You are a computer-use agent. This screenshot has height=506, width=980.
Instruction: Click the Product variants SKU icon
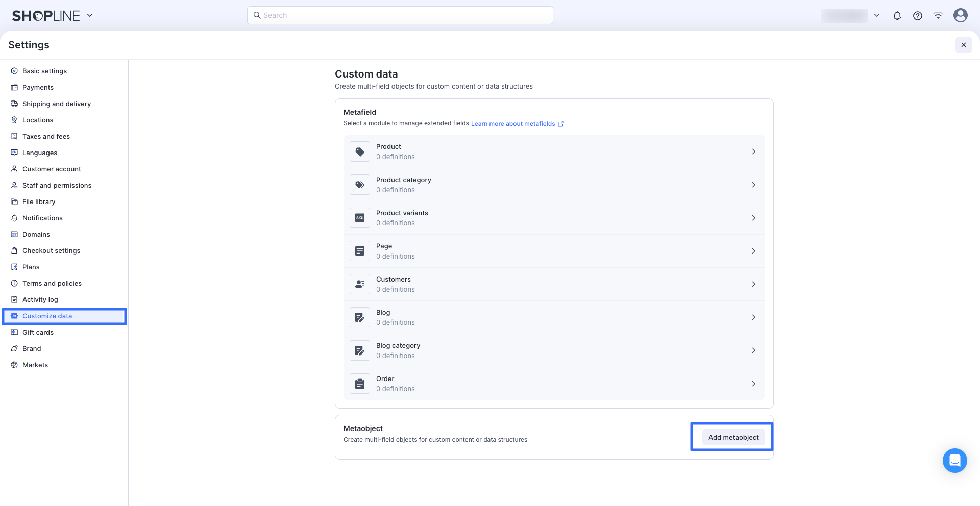[x=360, y=218]
